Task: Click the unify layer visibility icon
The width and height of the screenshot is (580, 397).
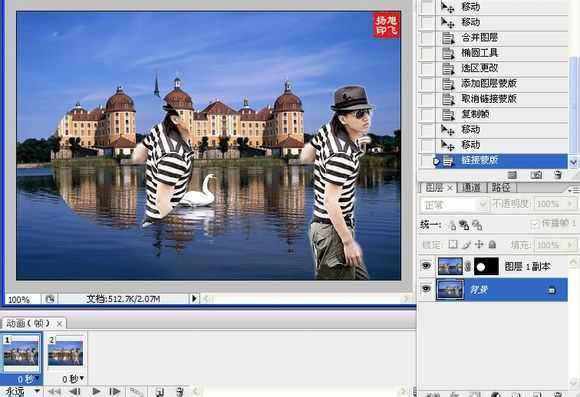Action: pyautogui.click(x=464, y=225)
